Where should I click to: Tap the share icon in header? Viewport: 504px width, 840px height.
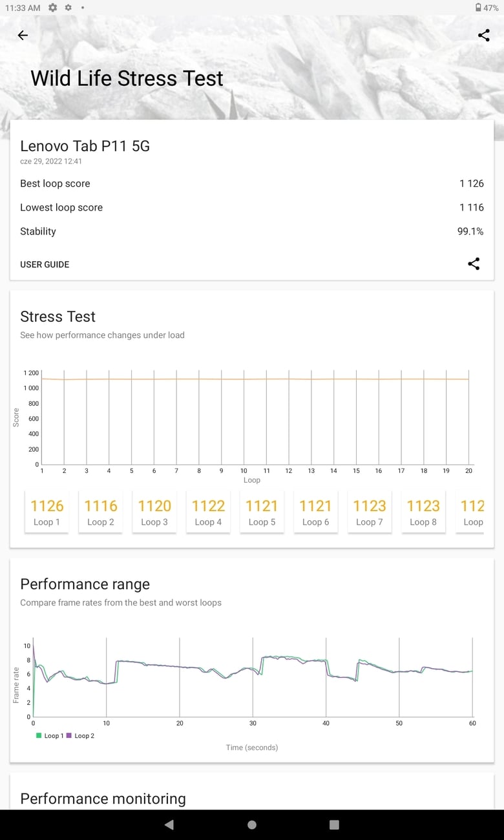coord(483,36)
